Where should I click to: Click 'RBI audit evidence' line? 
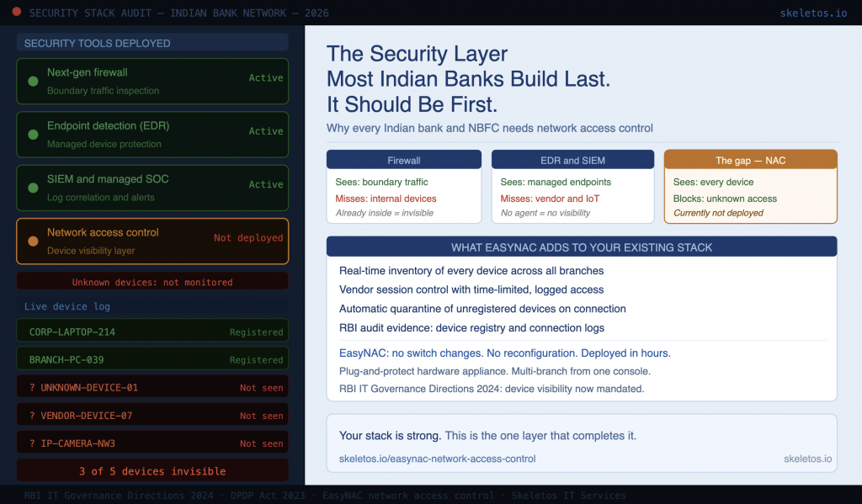coord(471,327)
